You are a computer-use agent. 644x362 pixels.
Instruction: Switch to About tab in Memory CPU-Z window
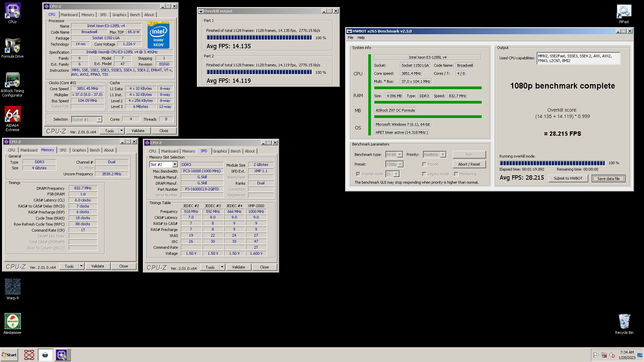109,150
